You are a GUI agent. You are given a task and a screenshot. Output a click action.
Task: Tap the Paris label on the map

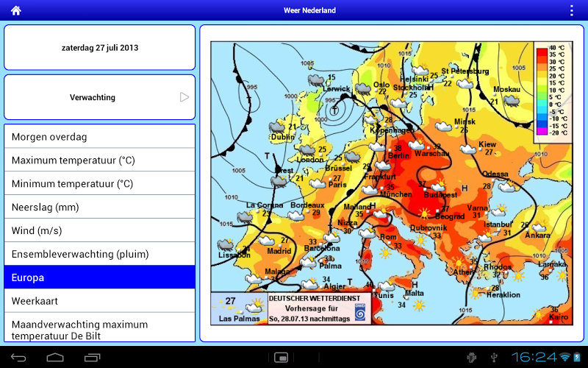pyautogui.click(x=337, y=185)
